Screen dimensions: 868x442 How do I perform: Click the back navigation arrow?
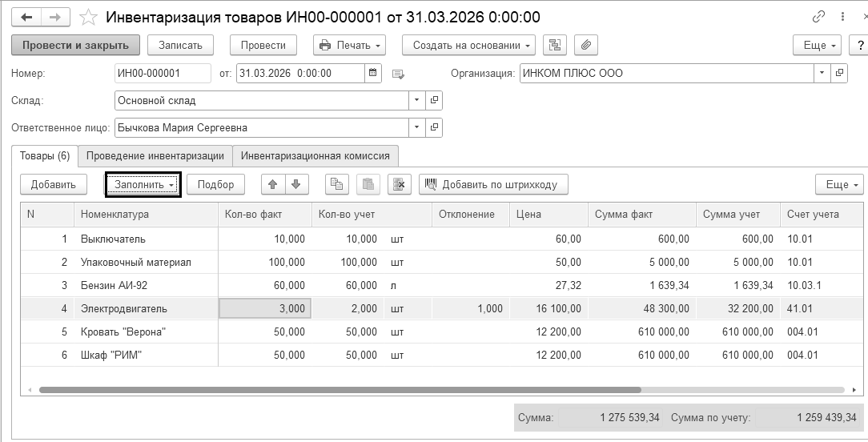[x=26, y=16]
